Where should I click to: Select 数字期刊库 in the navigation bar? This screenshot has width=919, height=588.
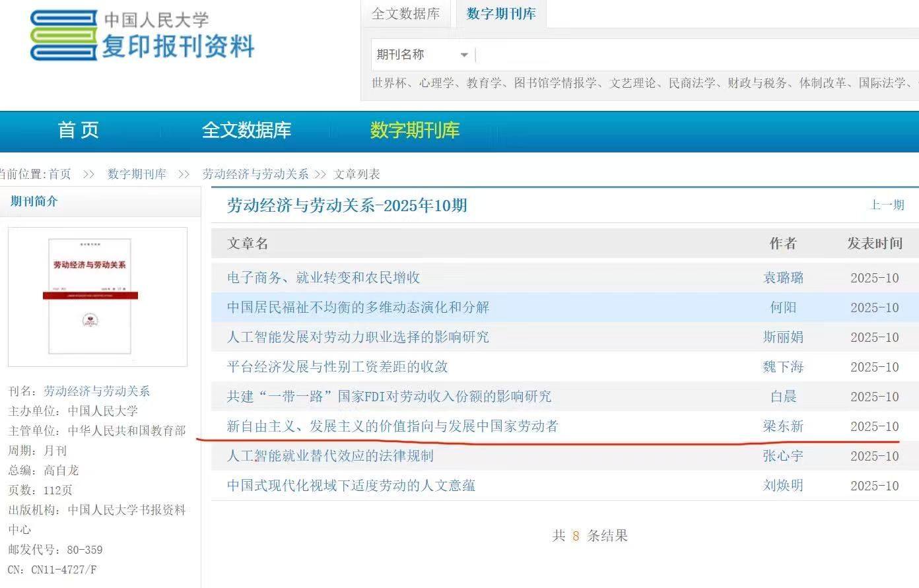(x=414, y=131)
